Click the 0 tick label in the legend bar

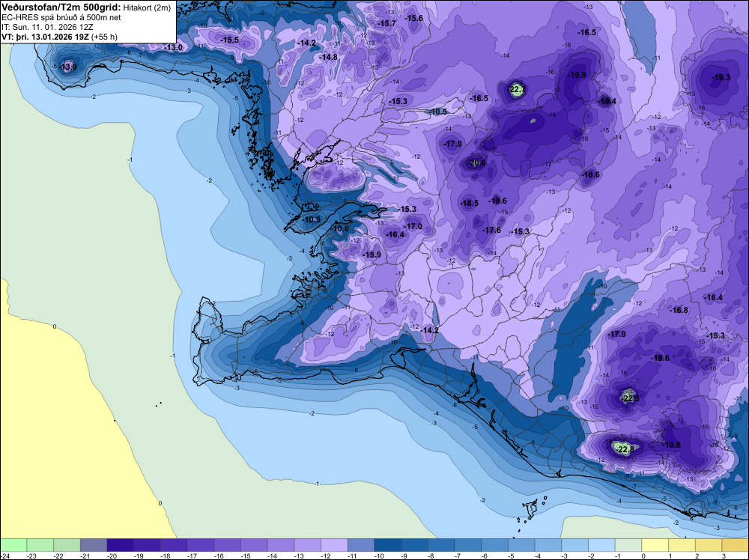point(644,556)
